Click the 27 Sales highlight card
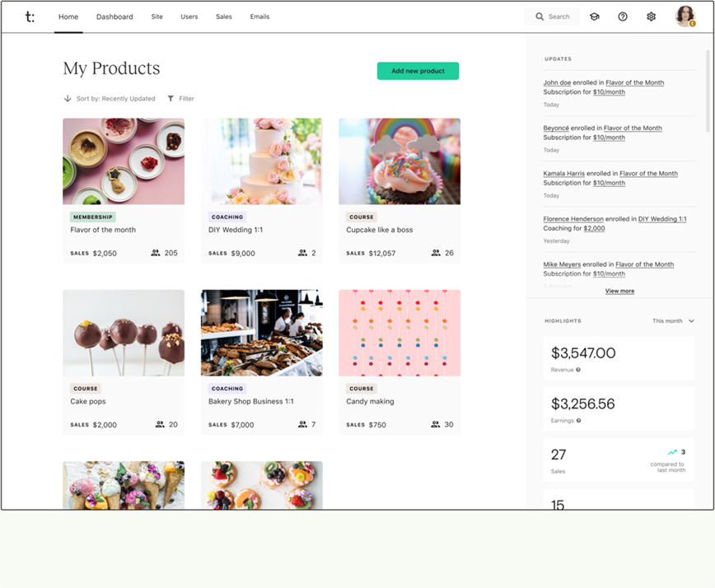 coord(619,460)
